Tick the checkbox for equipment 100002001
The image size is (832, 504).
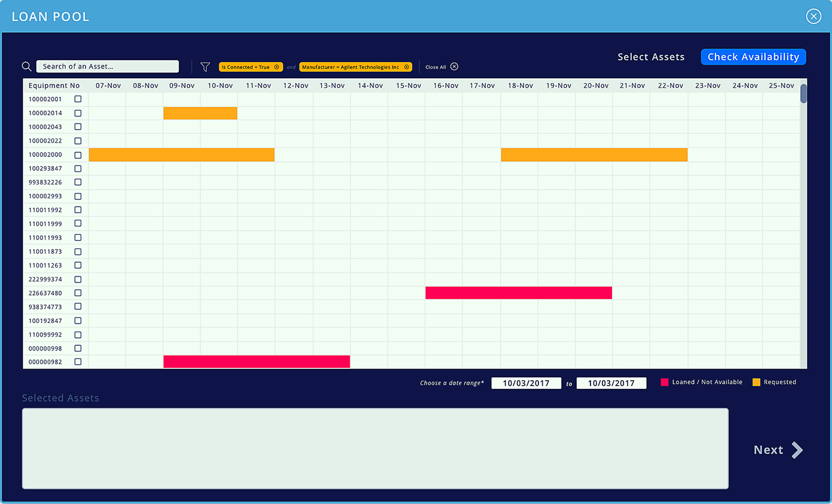pos(78,99)
